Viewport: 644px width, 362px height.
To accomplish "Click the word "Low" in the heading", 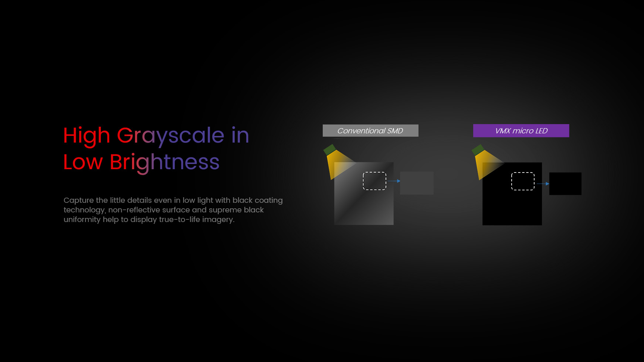I will (83, 162).
